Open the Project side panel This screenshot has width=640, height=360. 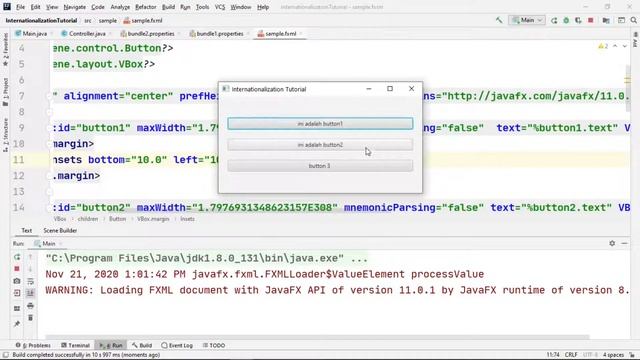click(x=5, y=92)
